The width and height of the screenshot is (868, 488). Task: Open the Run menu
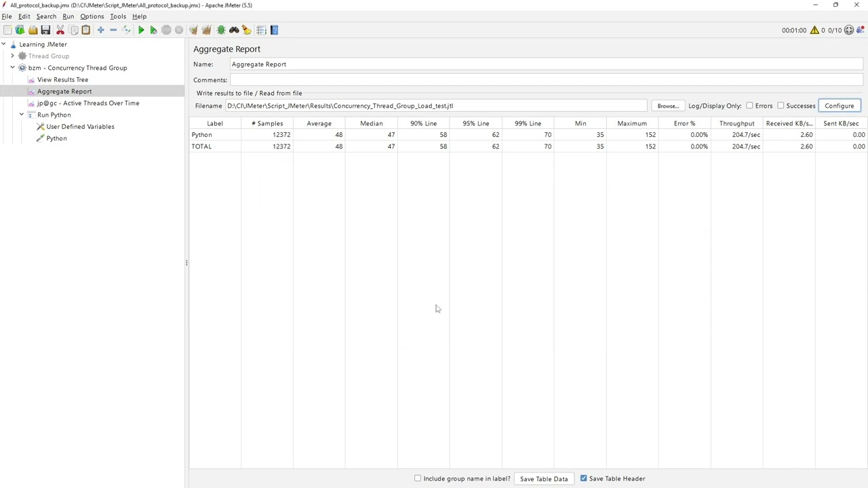[x=68, y=16]
